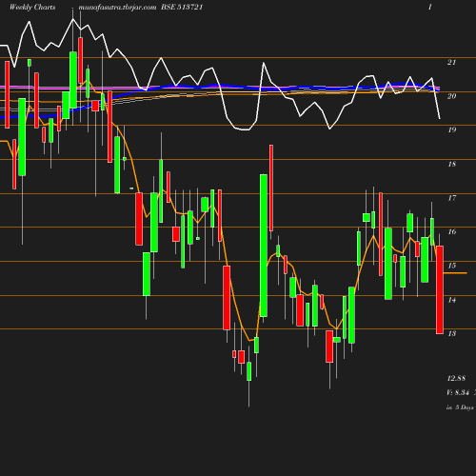Click the short orange current-price marker beside 15
Image resolution: width=476 pixels, height=476 pixels.
click(455, 273)
